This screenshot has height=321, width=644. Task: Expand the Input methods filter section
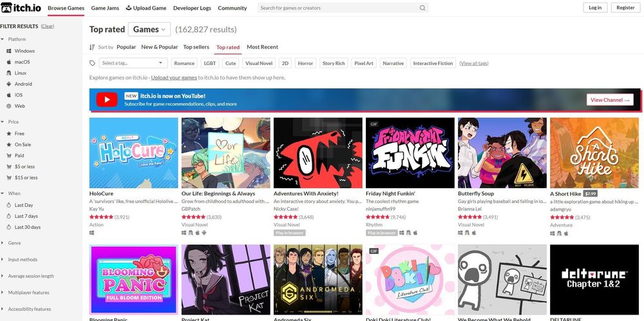coord(23,260)
